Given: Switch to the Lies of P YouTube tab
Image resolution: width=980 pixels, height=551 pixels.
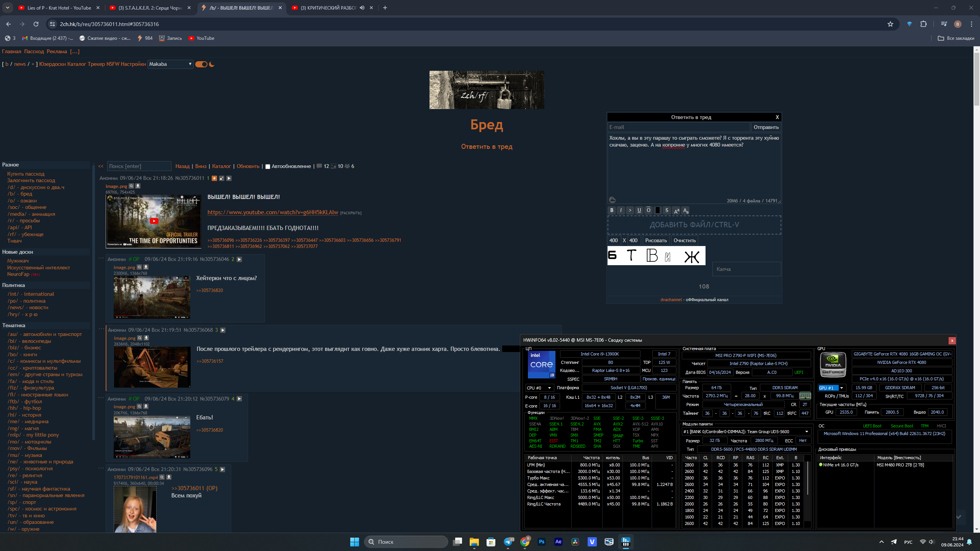Looking at the screenshot, I should [x=59, y=8].
